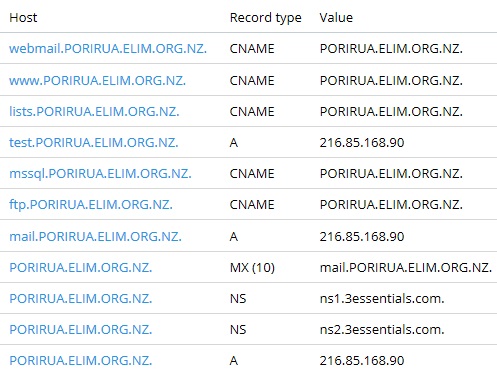Open the mail.PORIRUA.ELIM.ORG.NZ. host link
This screenshot has height=372, width=497.
coord(95,237)
